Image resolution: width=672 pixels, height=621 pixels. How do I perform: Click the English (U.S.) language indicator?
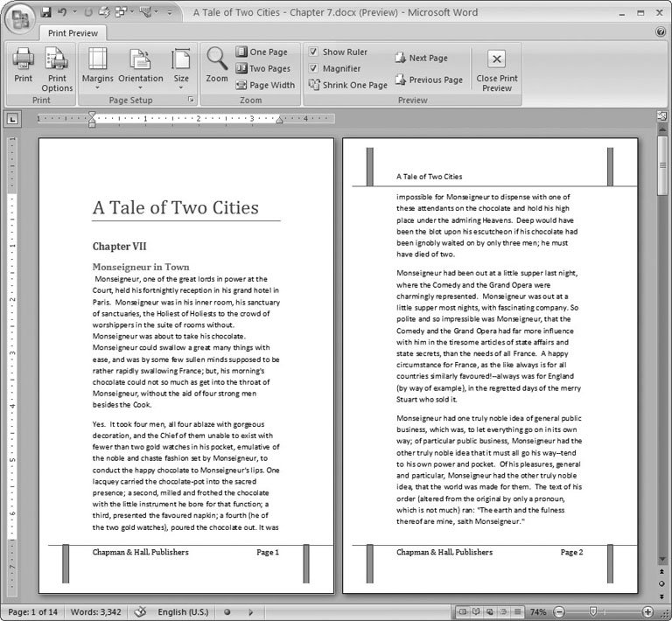185,611
